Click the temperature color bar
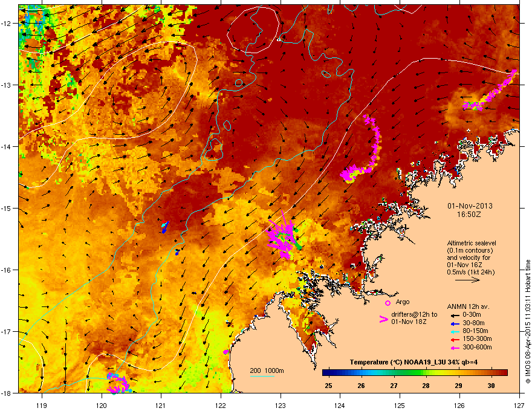532x411 pixels. tap(415, 373)
